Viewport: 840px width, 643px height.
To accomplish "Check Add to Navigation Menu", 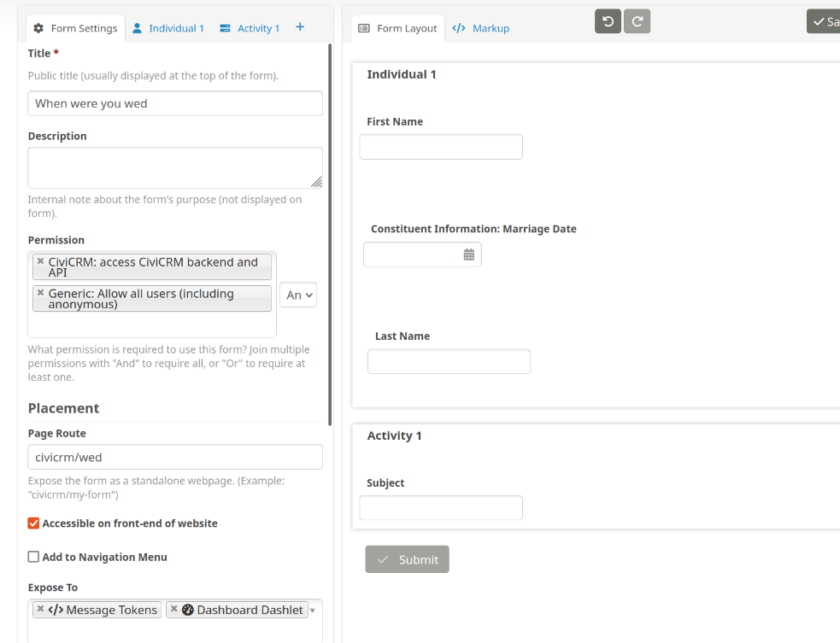I will click(33, 557).
